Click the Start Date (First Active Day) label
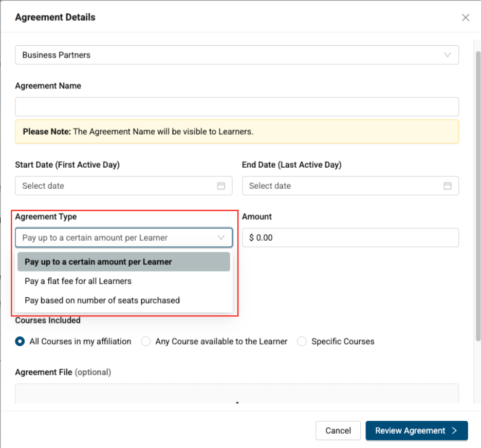 click(67, 165)
